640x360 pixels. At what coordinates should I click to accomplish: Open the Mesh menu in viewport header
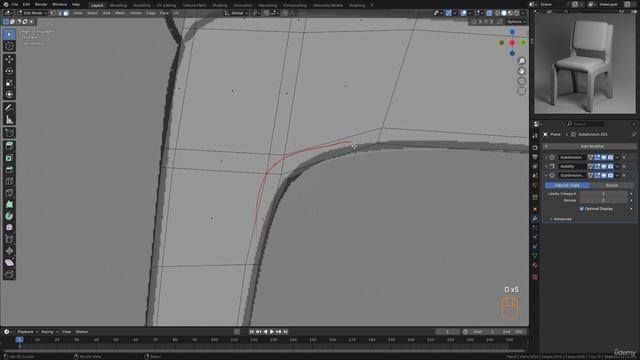pyautogui.click(x=120, y=13)
